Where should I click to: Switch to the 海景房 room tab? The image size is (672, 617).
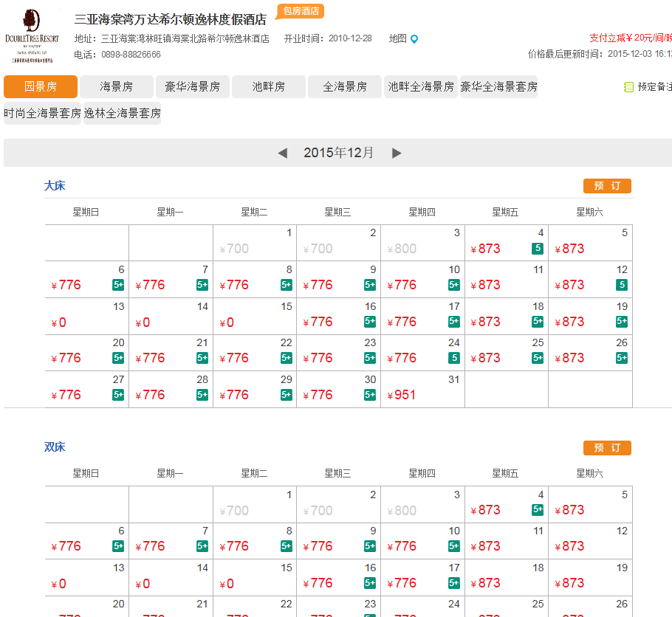[x=116, y=86]
